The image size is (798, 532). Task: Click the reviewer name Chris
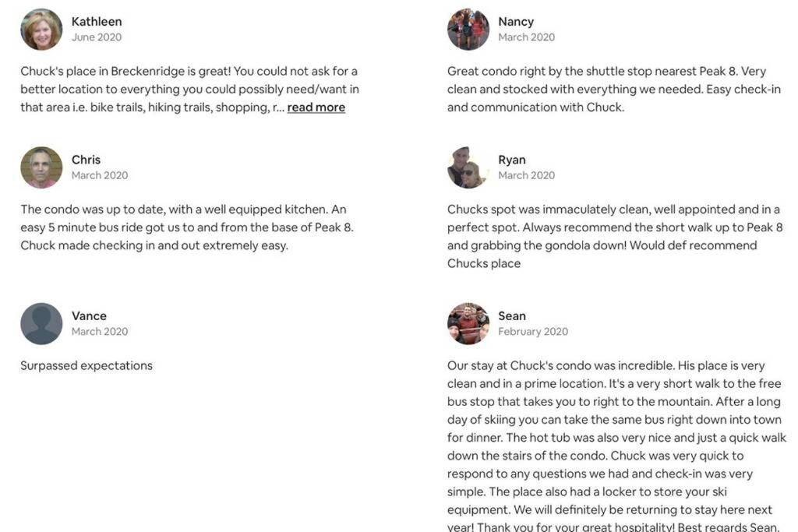86,160
